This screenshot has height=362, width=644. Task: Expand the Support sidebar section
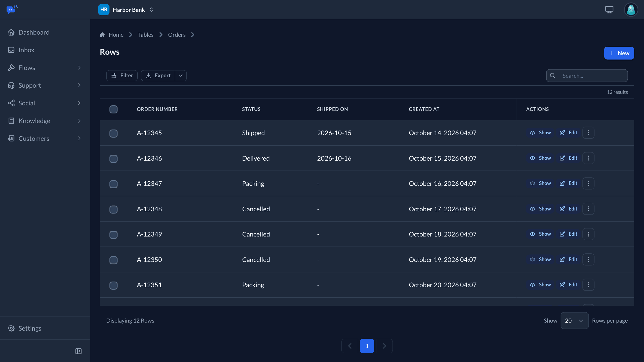point(45,85)
